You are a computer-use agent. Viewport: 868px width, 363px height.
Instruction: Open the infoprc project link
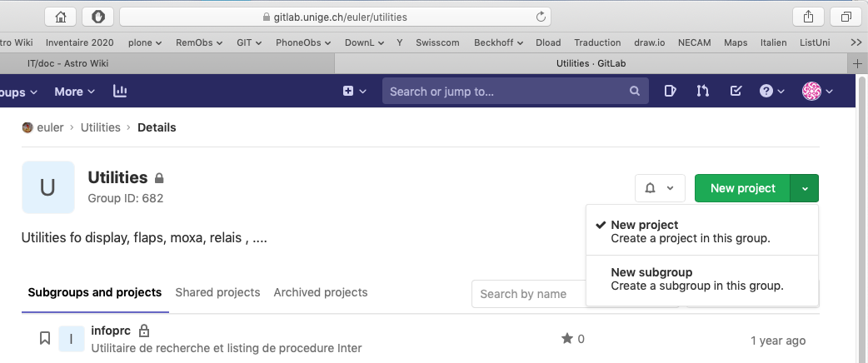[108, 331]
